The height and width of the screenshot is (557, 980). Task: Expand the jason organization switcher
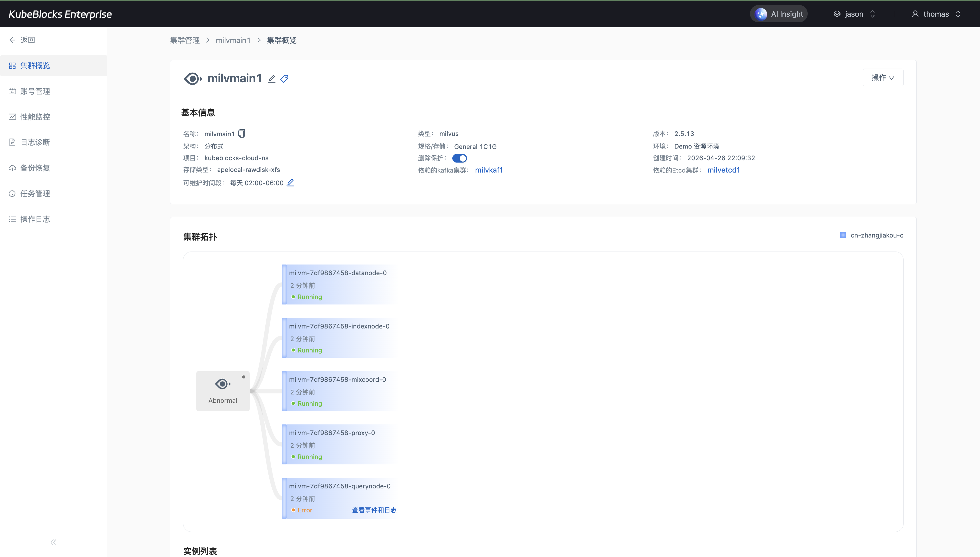pos(854,14)
